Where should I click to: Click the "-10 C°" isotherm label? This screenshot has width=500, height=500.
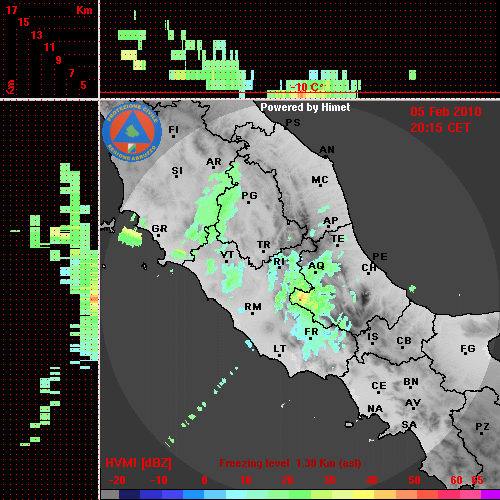(306, 87)
